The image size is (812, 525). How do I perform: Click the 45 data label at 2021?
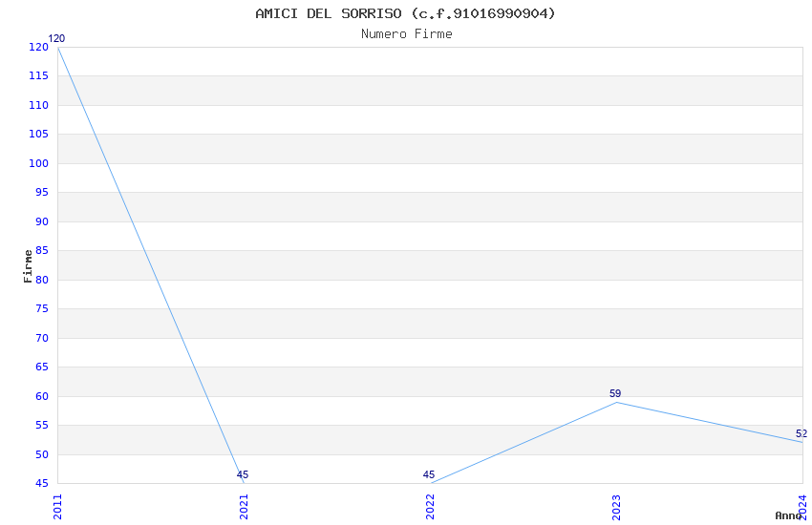pos(243,474)
